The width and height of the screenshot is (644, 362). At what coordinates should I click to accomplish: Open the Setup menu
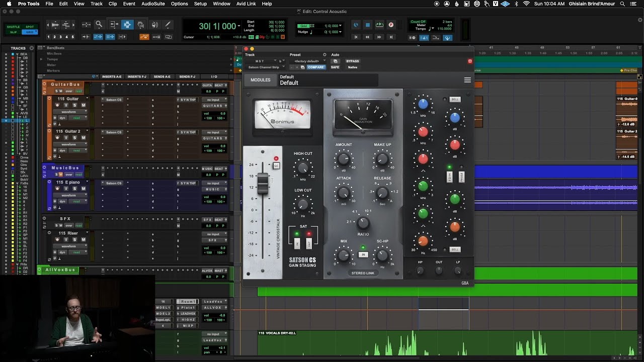coord(200,4)
